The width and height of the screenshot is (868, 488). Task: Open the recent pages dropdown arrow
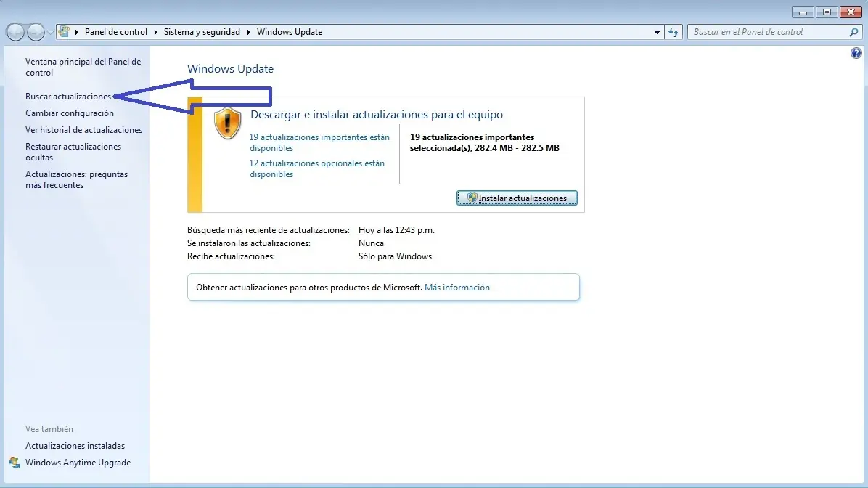(50, 32)
